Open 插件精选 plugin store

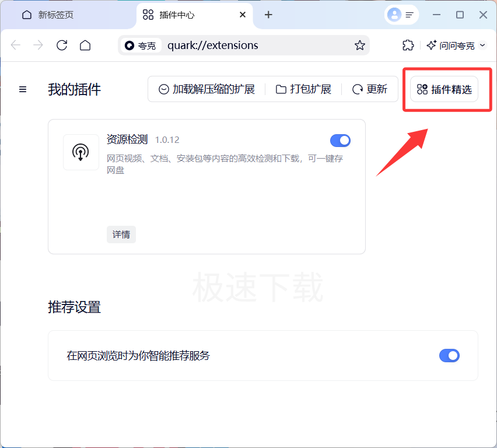444,89
